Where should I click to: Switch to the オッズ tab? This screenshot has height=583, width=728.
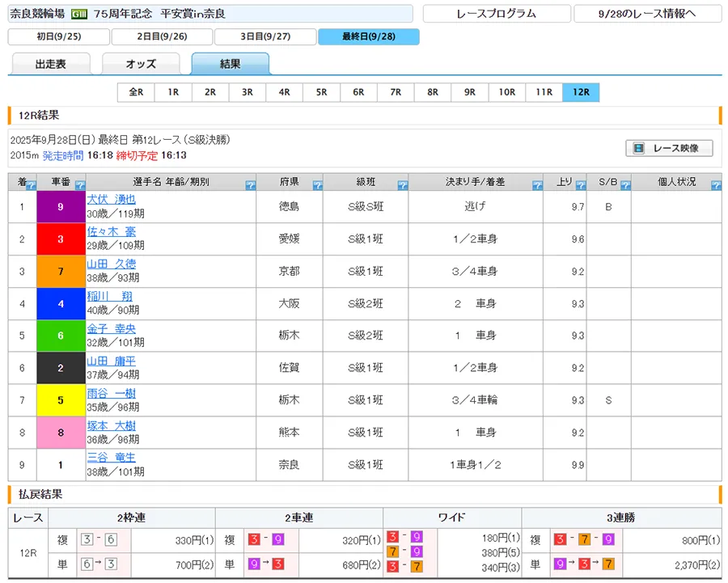(x=141, y=64)
